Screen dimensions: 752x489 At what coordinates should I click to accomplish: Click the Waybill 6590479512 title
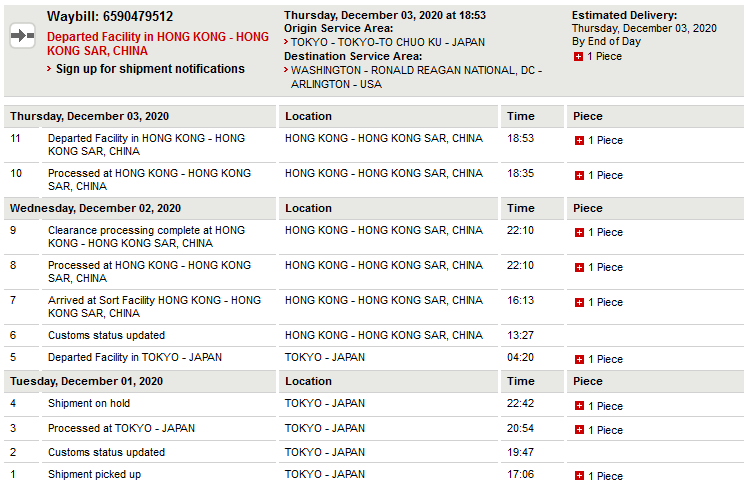click(x=110, y=16)
